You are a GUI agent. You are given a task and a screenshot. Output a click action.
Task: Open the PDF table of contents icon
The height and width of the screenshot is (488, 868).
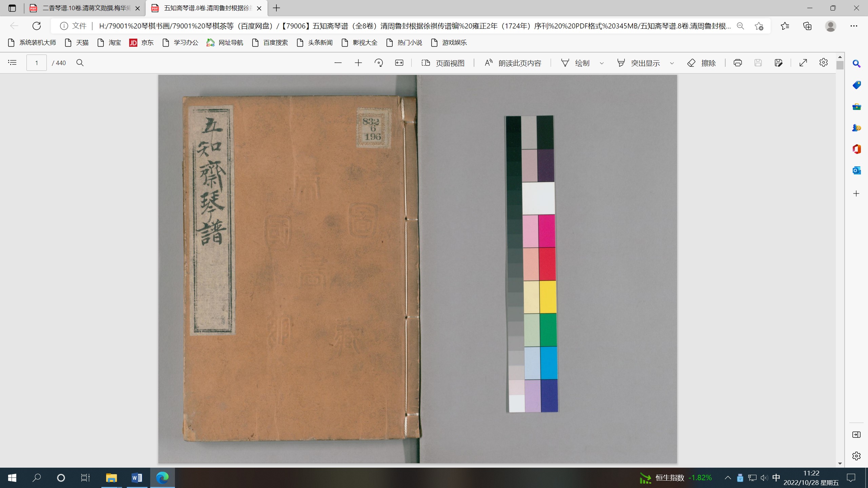click(x=12, y=63)
